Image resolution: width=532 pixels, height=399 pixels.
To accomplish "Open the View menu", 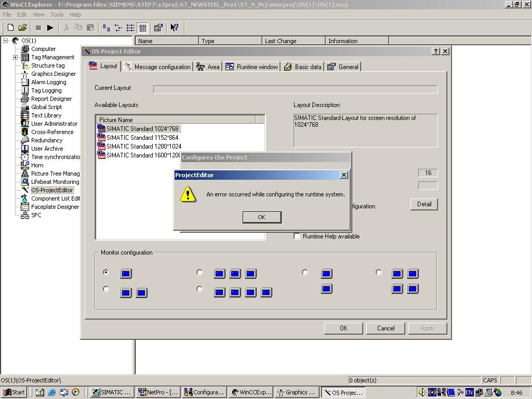I will [x=38, y=15].
